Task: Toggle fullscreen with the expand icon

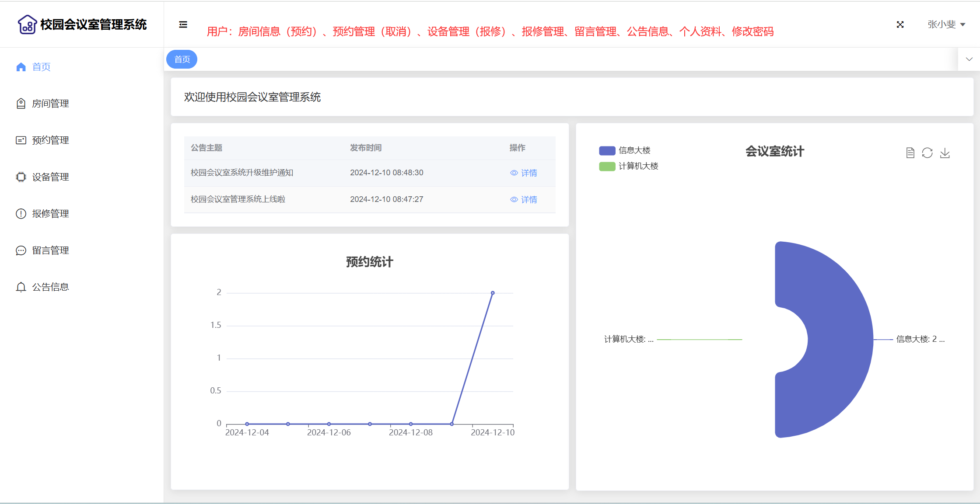Action: (900, 24)
